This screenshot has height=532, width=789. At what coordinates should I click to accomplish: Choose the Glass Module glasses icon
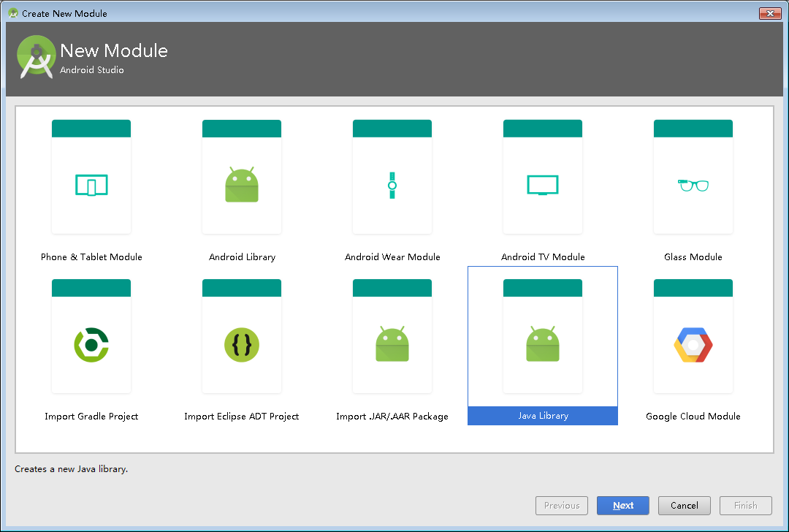tap(693, 185)
